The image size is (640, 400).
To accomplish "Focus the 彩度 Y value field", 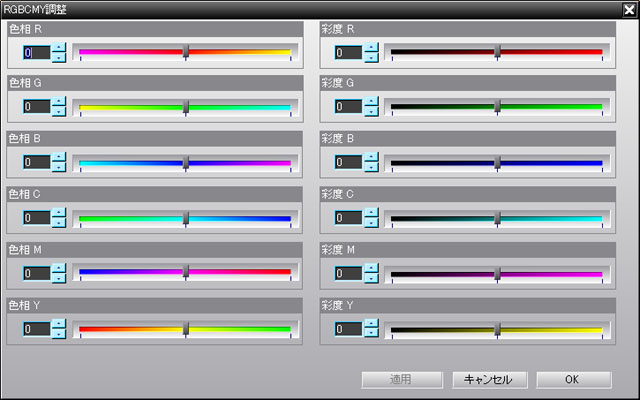I will (x=349, y=329).
